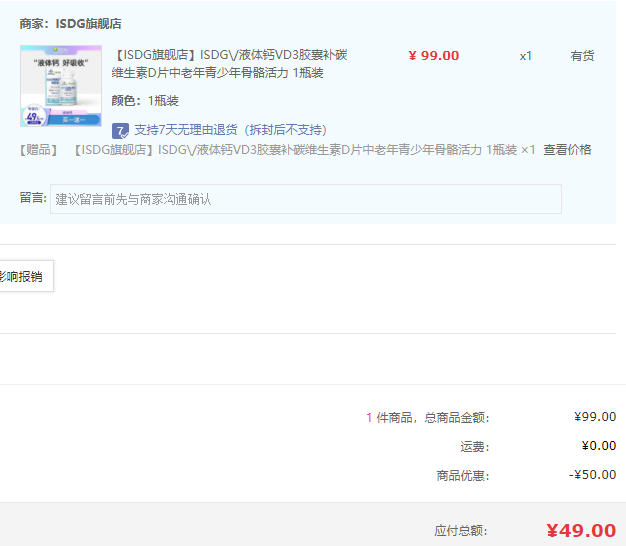Open the ISDG液体钙VD3胶囊 product title link
The image size is (626, 546).
click(230, 64)
